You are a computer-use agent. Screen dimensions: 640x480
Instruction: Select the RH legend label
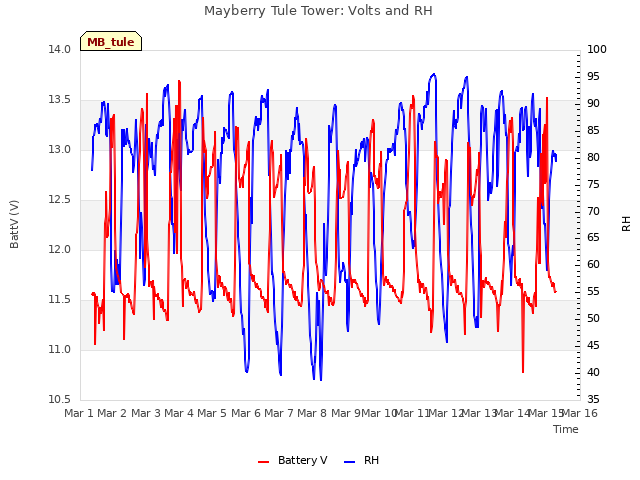(x=371, y=460)
